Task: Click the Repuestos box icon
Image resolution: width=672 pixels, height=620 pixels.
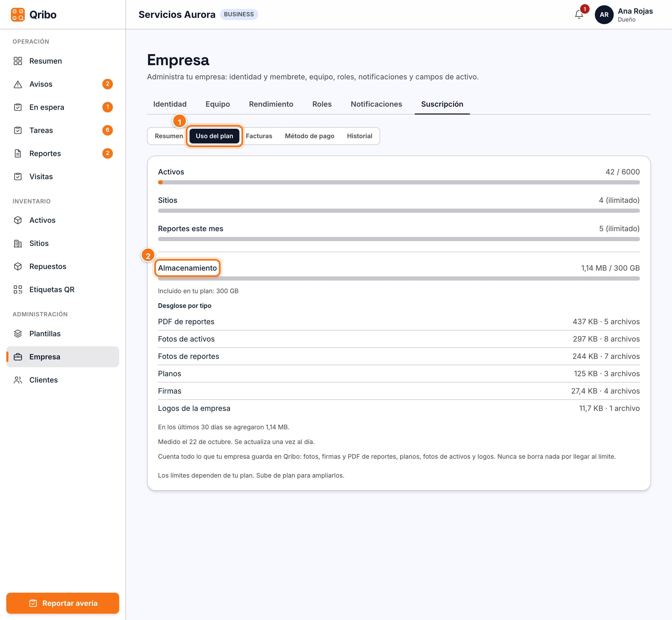Action: 18,267
